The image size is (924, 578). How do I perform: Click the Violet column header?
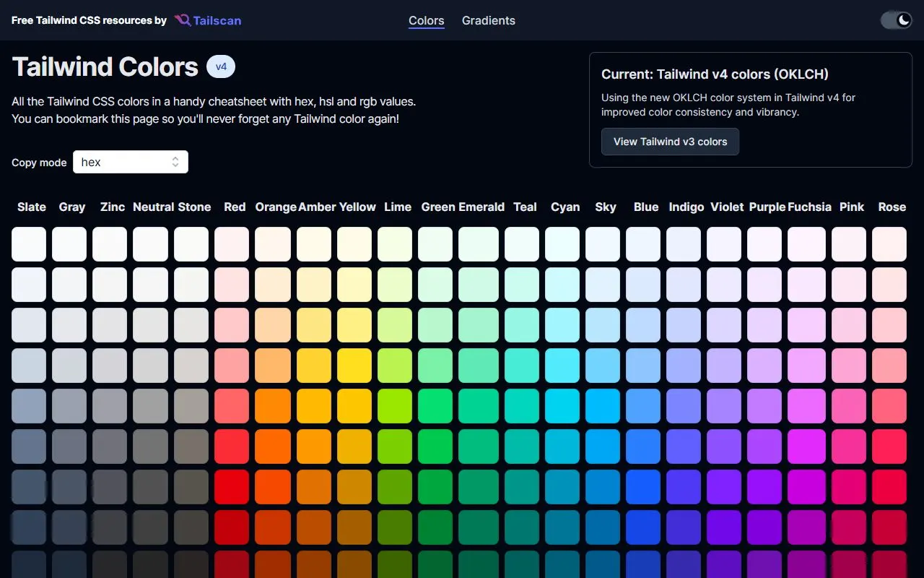point(727,207)
